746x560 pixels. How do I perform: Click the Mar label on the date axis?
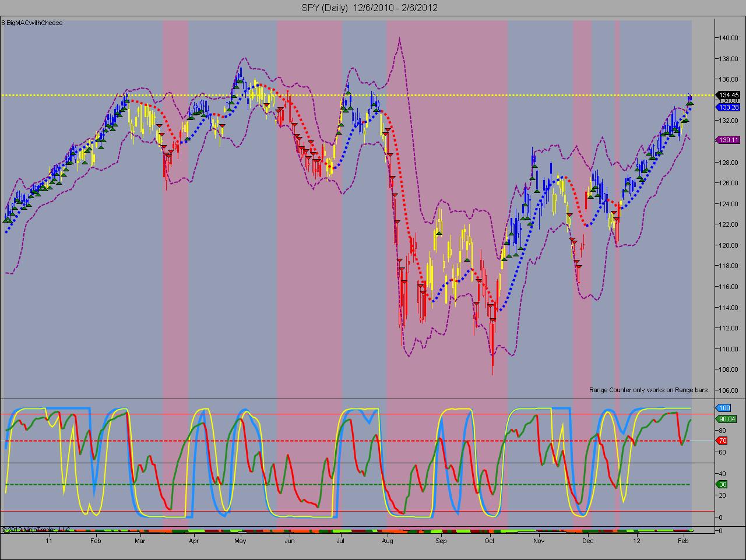(140, 541)
